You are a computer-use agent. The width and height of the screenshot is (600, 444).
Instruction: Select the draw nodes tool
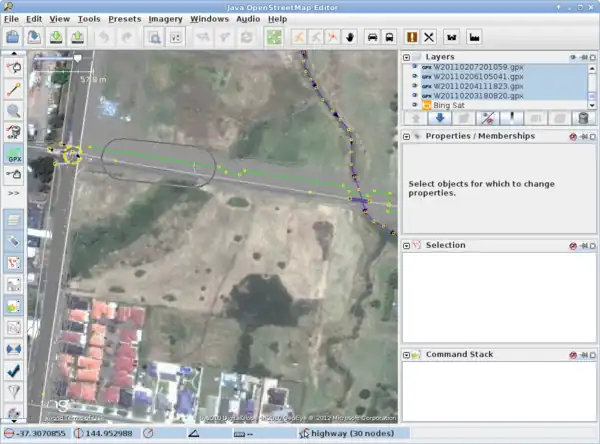click(15, 89)
